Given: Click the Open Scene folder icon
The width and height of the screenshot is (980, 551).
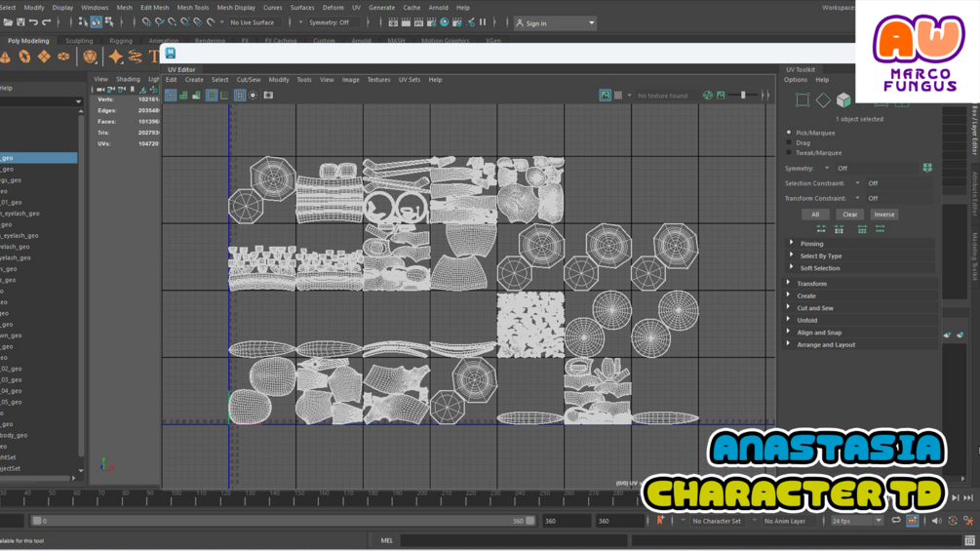Looking at the screenshot, I should point(8,22).
